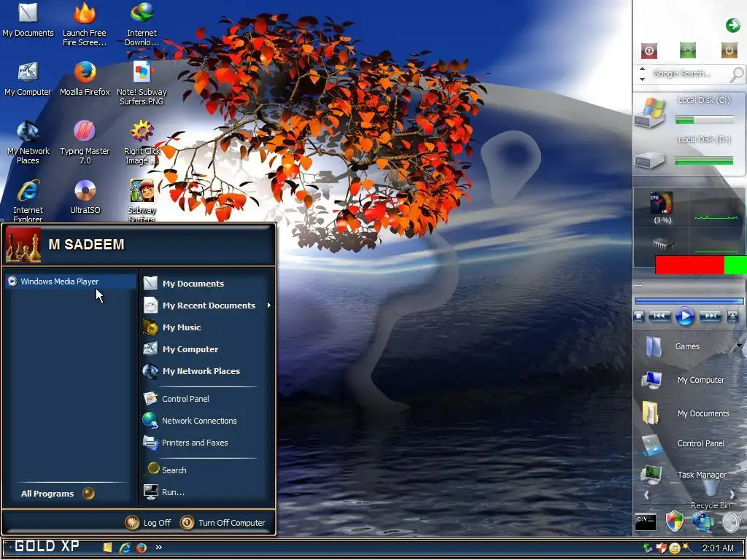Launch UltraISO from desktop

85,197
